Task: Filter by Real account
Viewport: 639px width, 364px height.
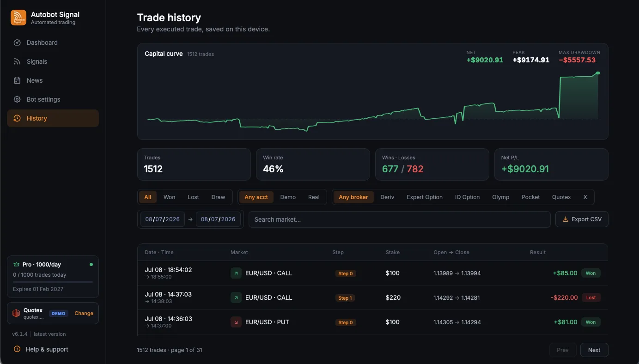Action: (x=314, y=197)
